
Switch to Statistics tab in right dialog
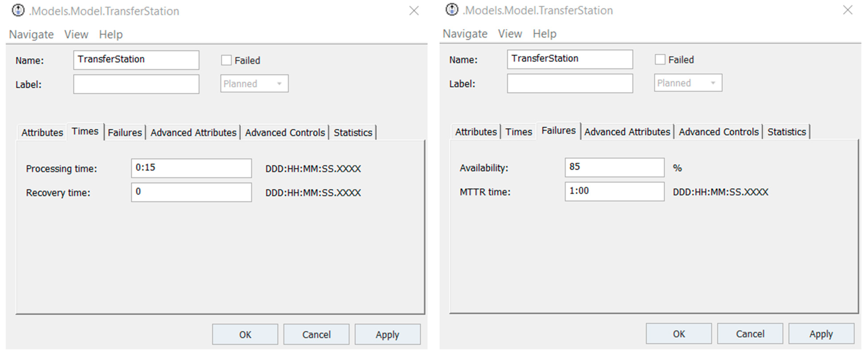[787, 132]
